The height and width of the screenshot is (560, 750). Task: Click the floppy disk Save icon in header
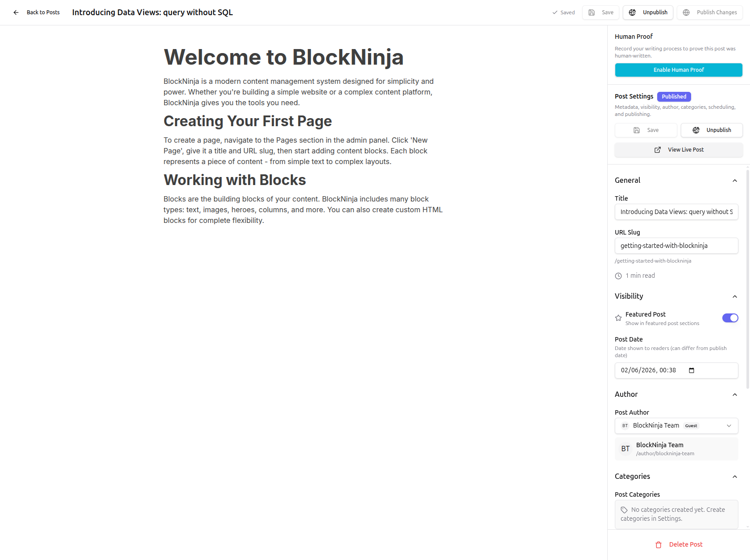click(x=592, y=12)
